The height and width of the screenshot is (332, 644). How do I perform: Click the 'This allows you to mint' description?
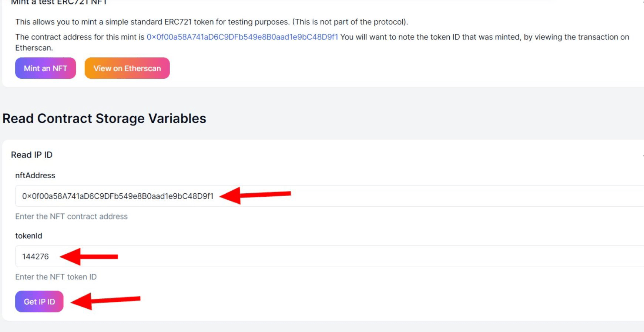[152, 22]
